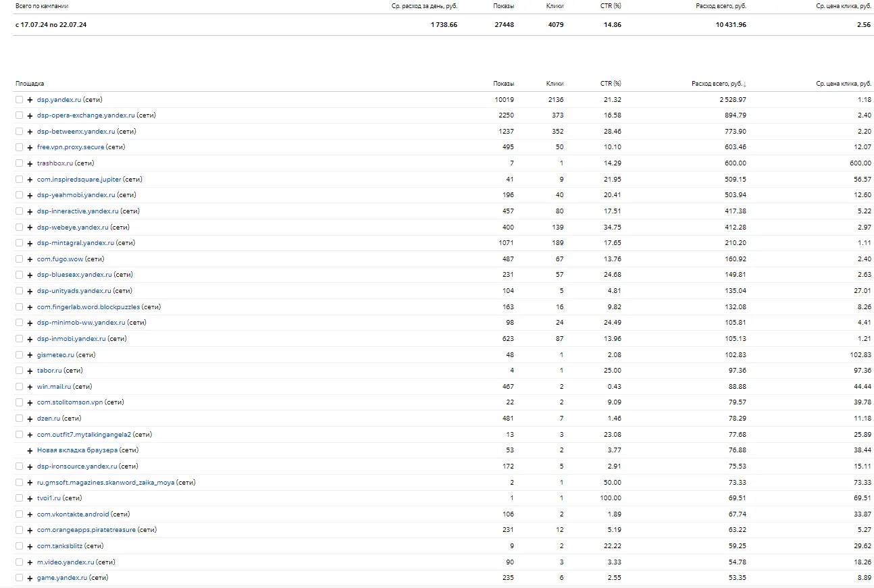This screenshot has height=588, width=874.
Task: Click the Площадка column header
Action: [x=30, y=84]
